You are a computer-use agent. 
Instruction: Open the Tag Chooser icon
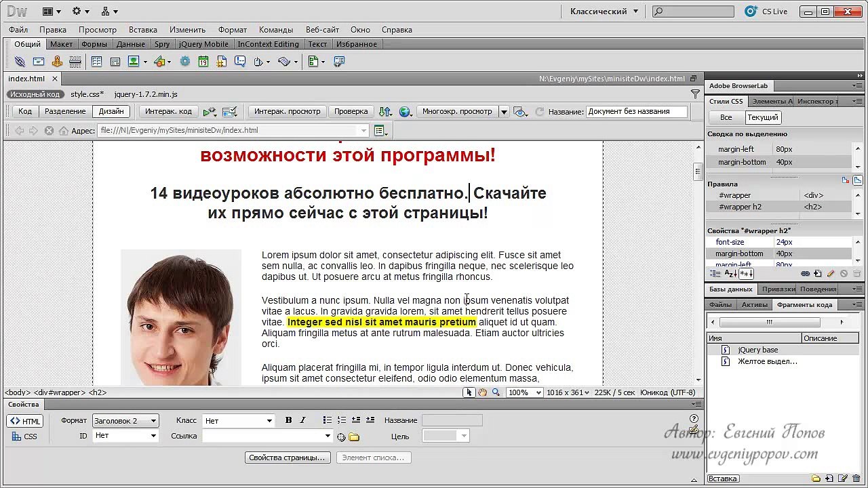pos(338,62)
